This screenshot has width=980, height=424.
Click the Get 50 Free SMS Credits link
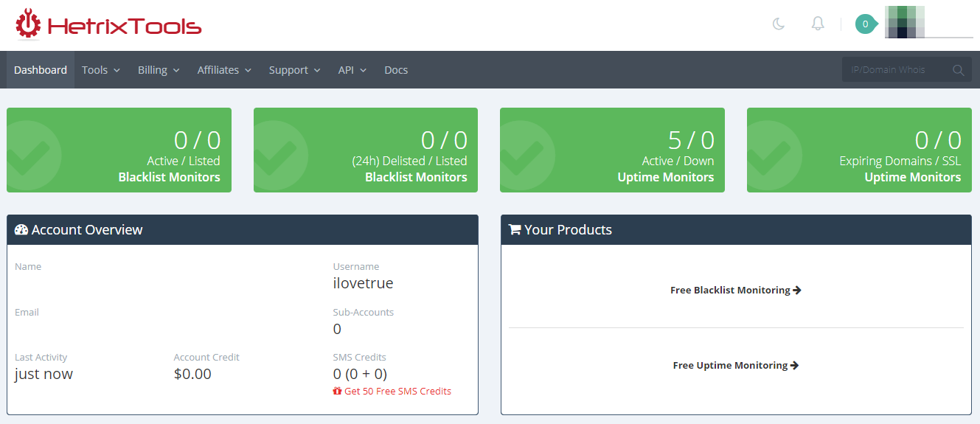pos(397,392)
